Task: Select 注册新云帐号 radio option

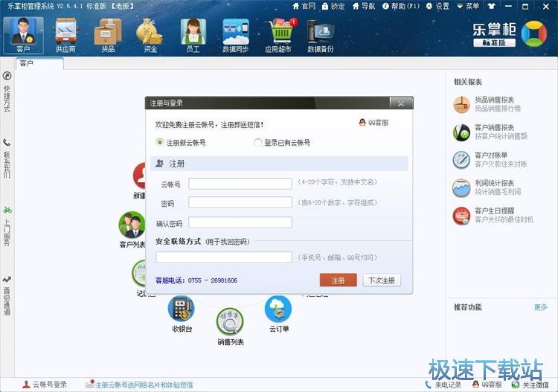Action: [181, 143]
